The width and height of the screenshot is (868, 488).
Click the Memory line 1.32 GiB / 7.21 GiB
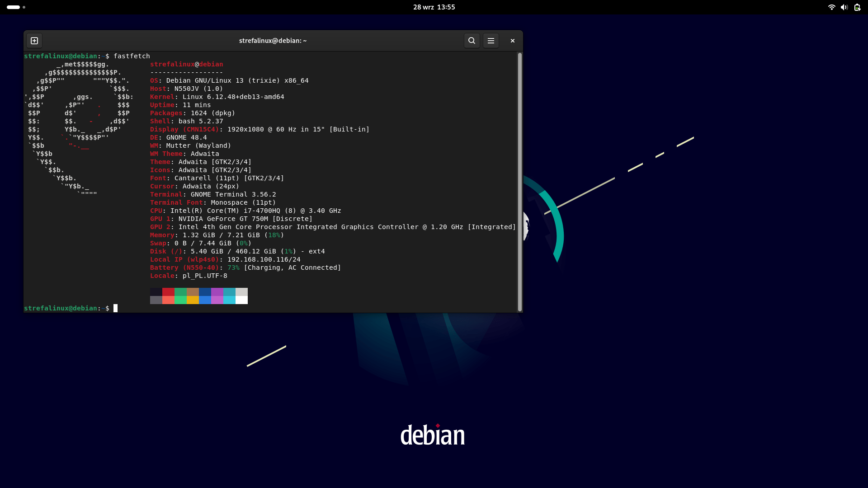click(x=217, y=235)
